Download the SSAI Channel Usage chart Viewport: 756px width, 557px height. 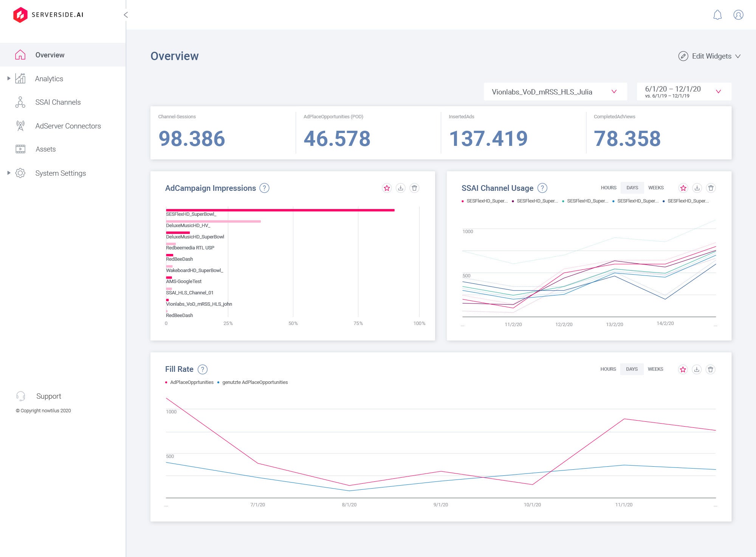pos(697,187)
